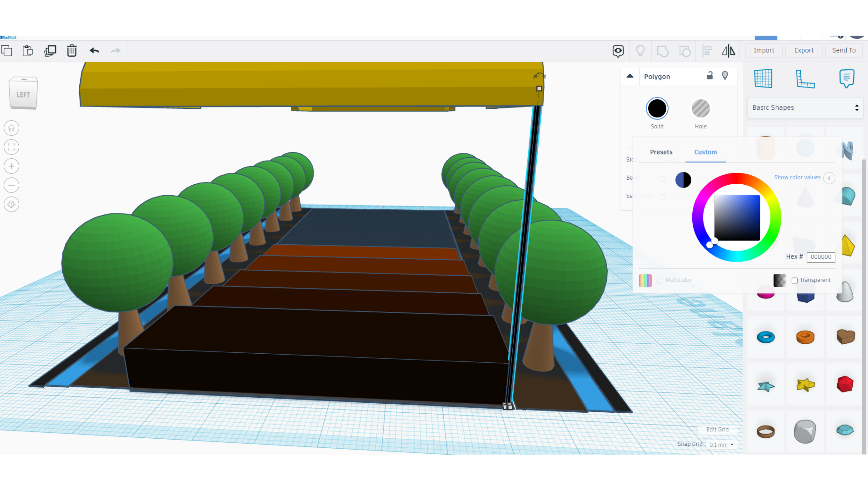
Task: Switch to the Custom color tab
Action: click(x=705, y=152)
